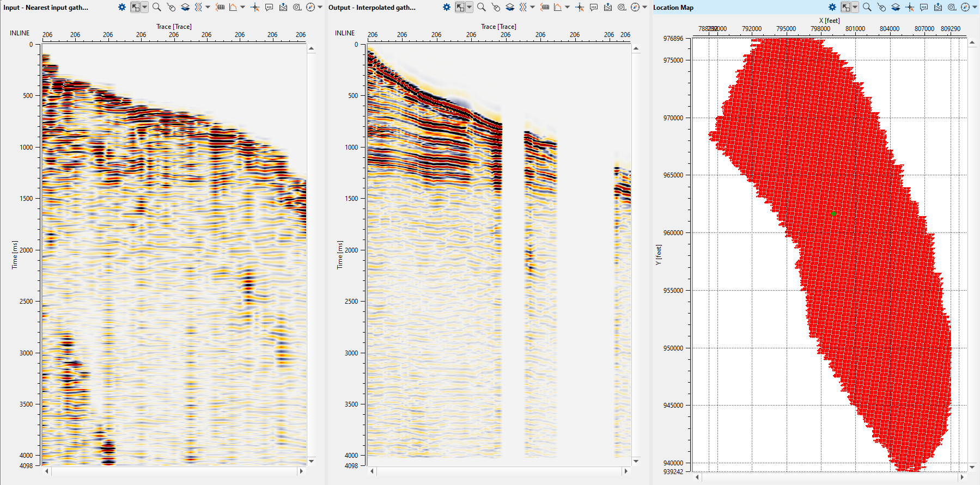Click crosshair cursor tool in Location Map toolbar

(x=910, y=7)
